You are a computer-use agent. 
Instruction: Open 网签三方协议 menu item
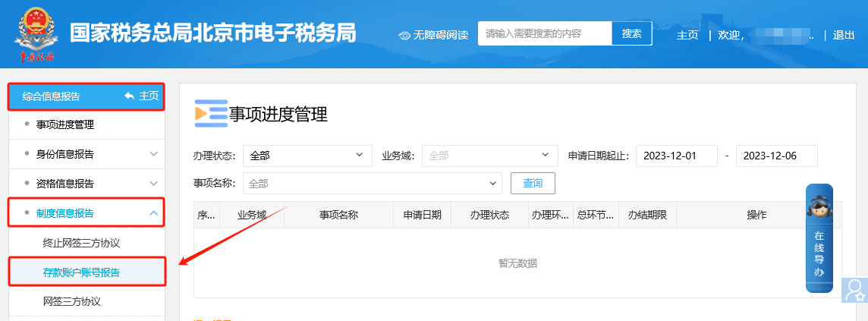(x=71, y=301)
